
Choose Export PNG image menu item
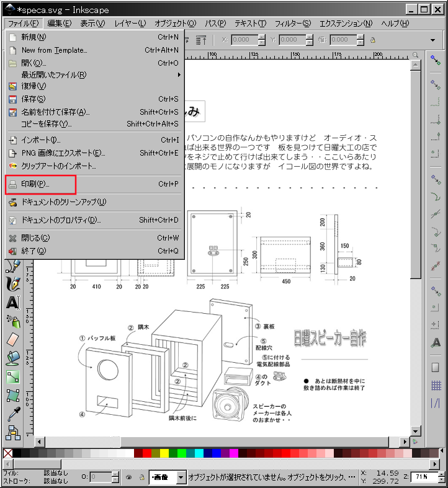(x=94, y=153)
